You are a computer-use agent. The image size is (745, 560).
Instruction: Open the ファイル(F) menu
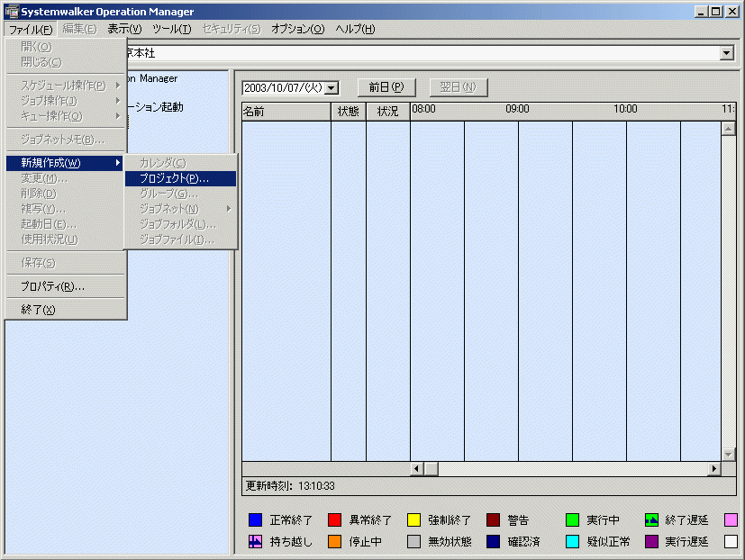tap(31, 30)
